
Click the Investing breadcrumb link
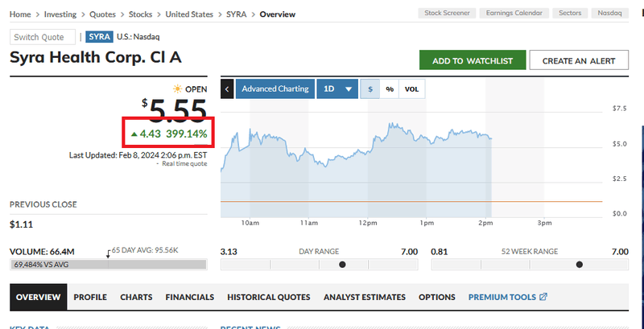tap(61, 14)
